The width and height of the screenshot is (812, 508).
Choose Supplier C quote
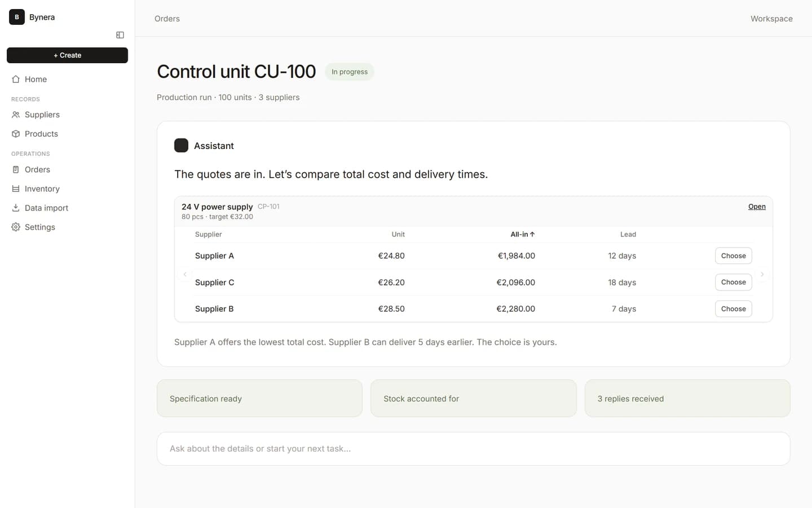733,282
